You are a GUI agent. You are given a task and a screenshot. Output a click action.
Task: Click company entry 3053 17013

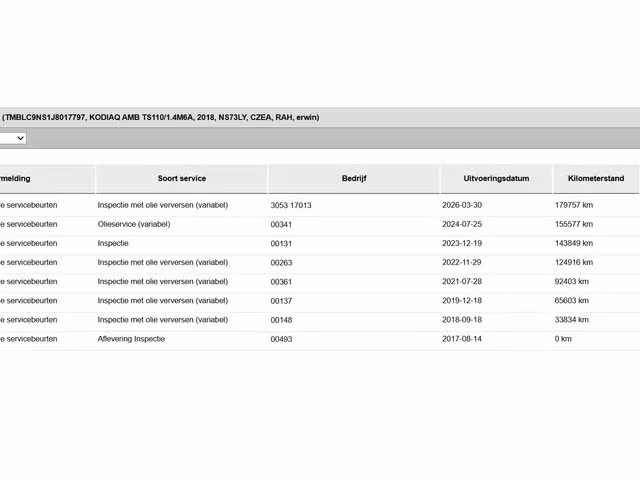tap(291, 205)
